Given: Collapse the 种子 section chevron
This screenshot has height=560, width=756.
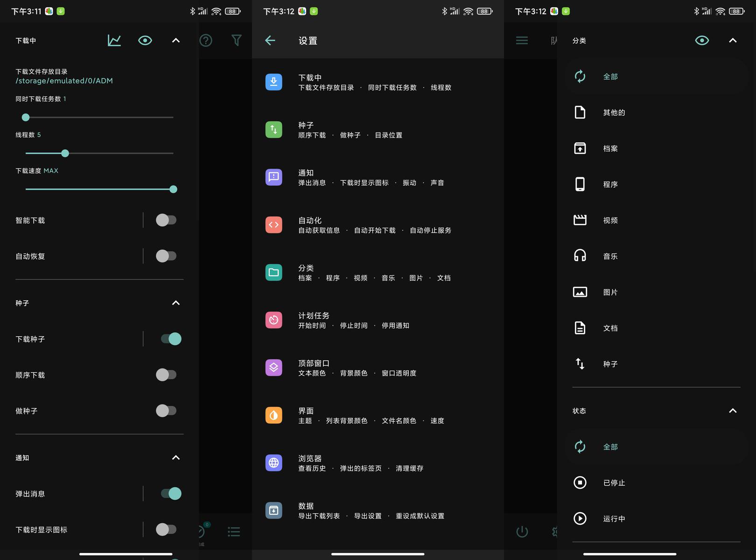Looking at the screenshot, I should pyautogui.click(x=176, y=303).
